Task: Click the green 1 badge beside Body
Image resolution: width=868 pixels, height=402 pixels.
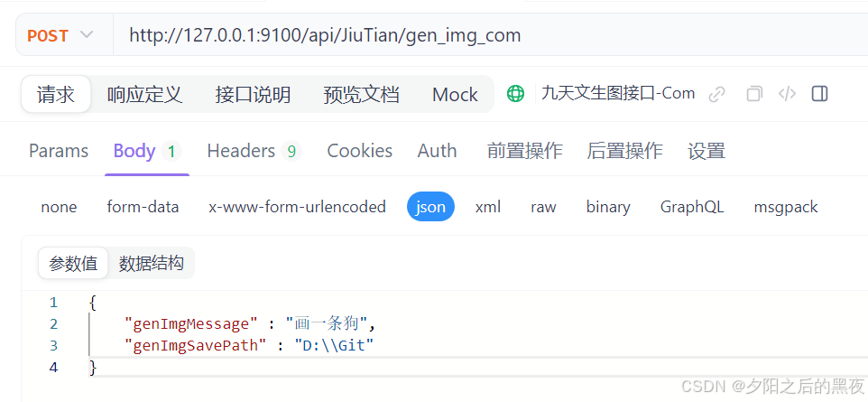Action: pyautogui.click(x=171, y=151)
